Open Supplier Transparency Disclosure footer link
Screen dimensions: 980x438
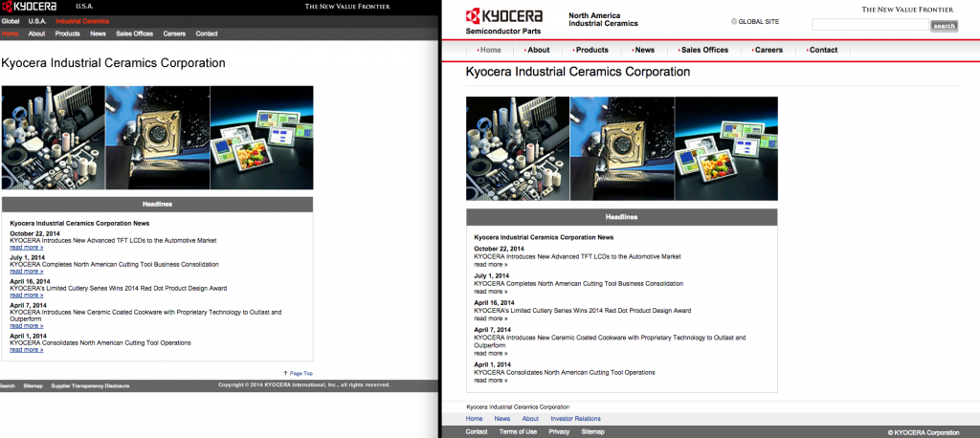pyautogui.click(x=90, y=386)
